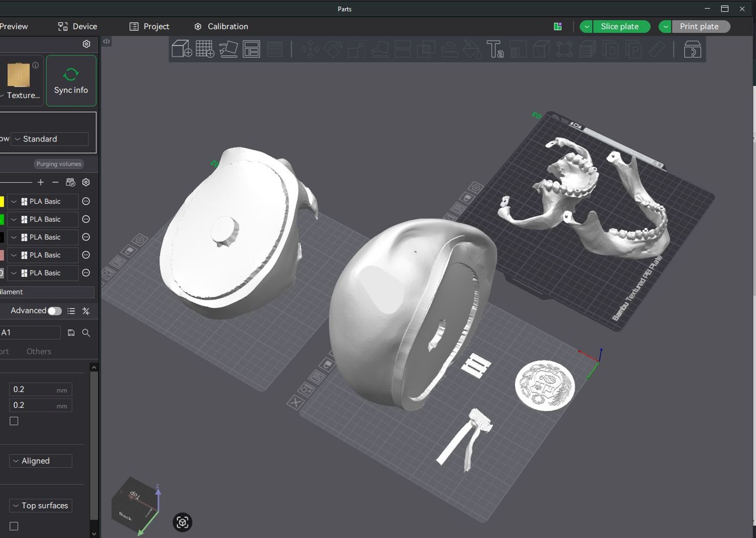Remove a filament with minus icon
Image resolution: width=756 pixels, height=538 pixels.
(55, 182)
